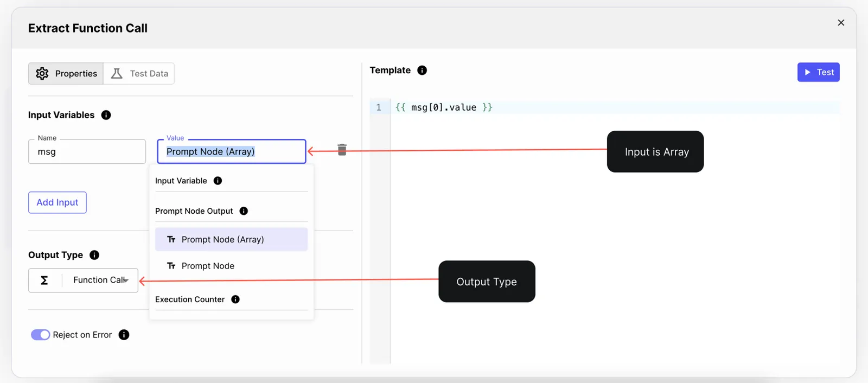
Task: Open the Properties tab
Action: coord(66,73)
